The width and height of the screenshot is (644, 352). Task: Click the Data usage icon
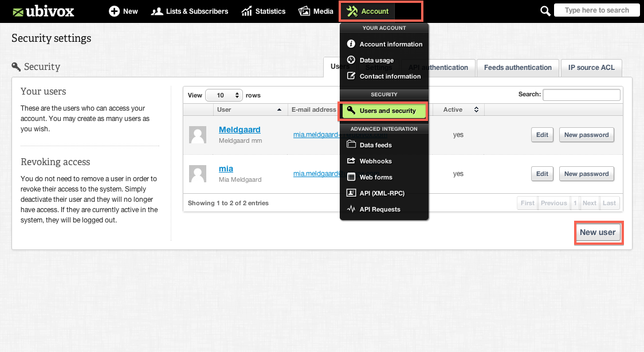pos(351,60)
